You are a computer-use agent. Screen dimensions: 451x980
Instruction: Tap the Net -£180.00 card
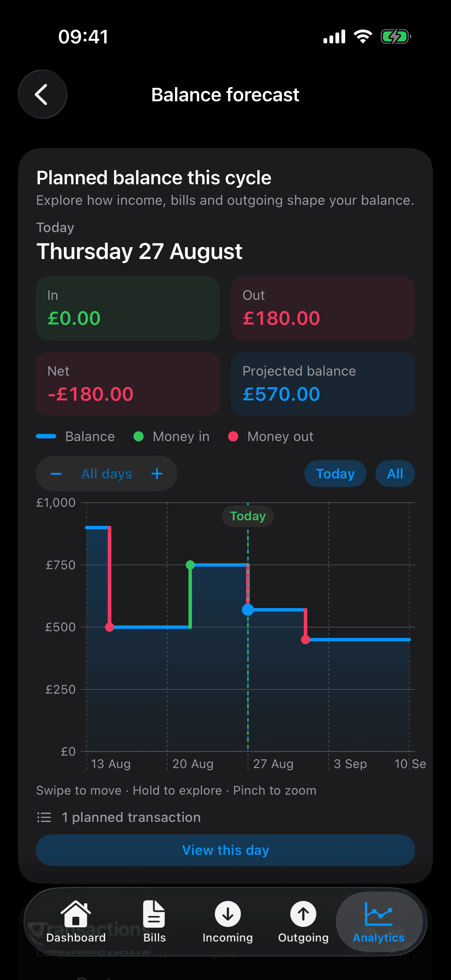click(x=128, y=384)
